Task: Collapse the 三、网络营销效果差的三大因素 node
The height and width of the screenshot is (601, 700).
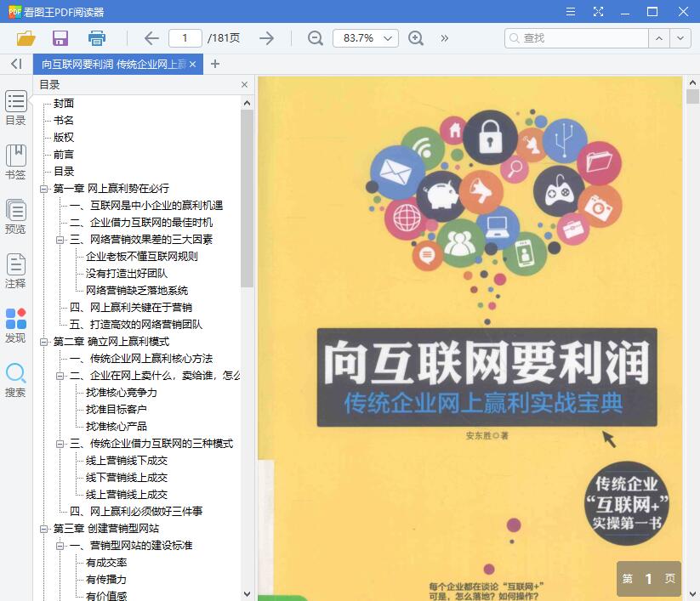Action: pyautogui.click(x=60, y=240)
